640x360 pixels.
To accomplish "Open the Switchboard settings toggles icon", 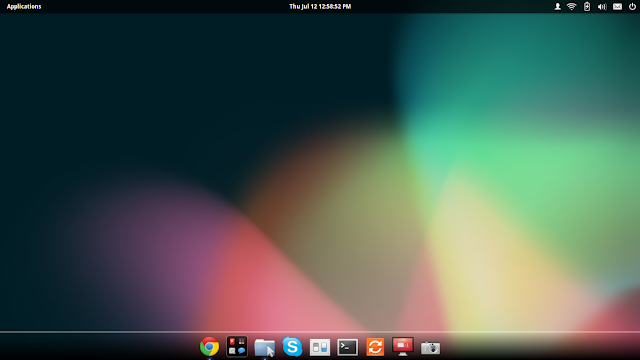I will tap(320, 348).
